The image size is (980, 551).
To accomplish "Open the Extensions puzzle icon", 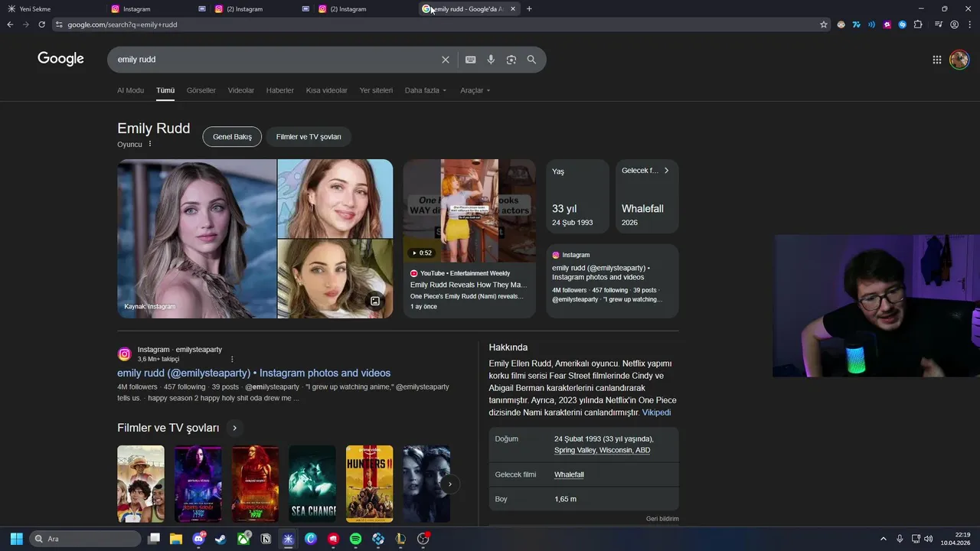I will tap(918, 24).
